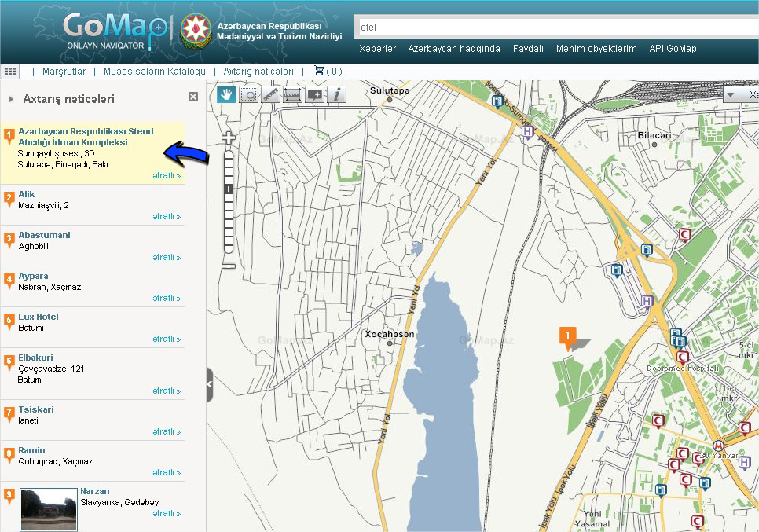
Task: Click the plus zoom in button
Action: (x=229, y=138)
